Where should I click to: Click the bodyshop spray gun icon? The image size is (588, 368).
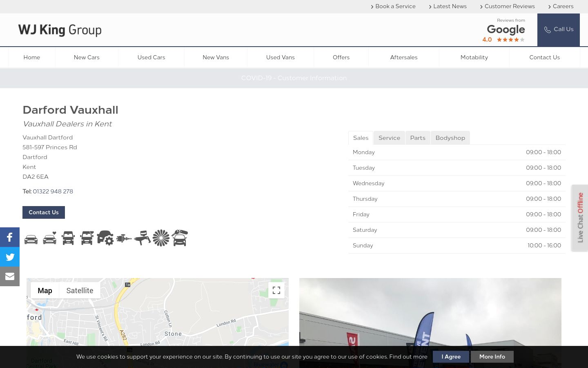point(143,238)
